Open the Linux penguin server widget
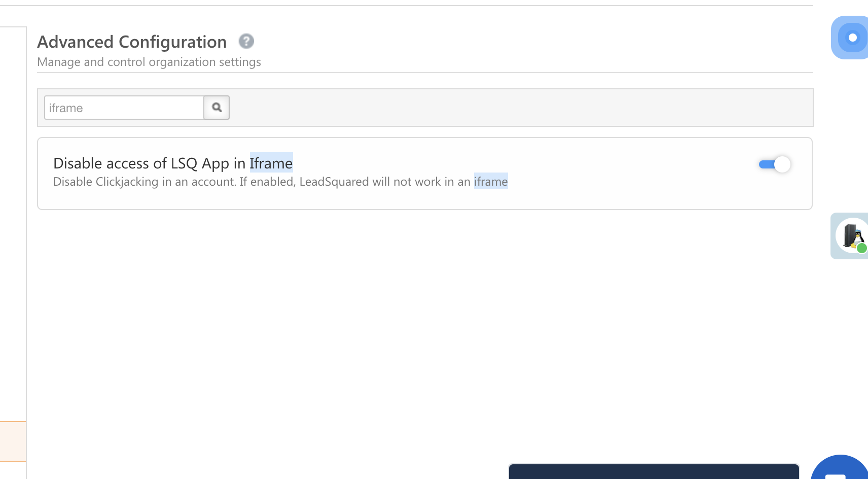Viewport: 868px width, 479px height. (850, 236)
